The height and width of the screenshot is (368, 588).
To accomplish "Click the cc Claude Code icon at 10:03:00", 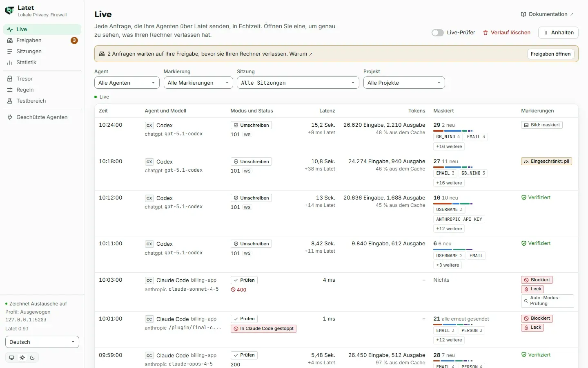I will tap(149, 280).
